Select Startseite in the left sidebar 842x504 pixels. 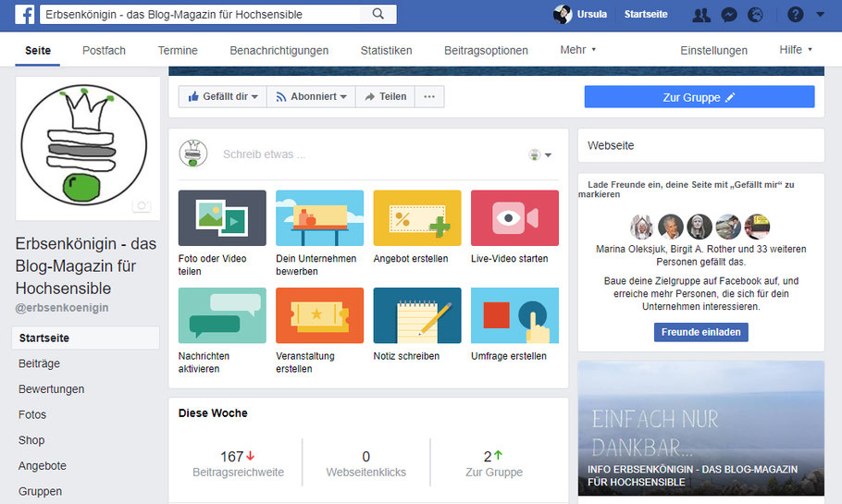coord(85,338)
